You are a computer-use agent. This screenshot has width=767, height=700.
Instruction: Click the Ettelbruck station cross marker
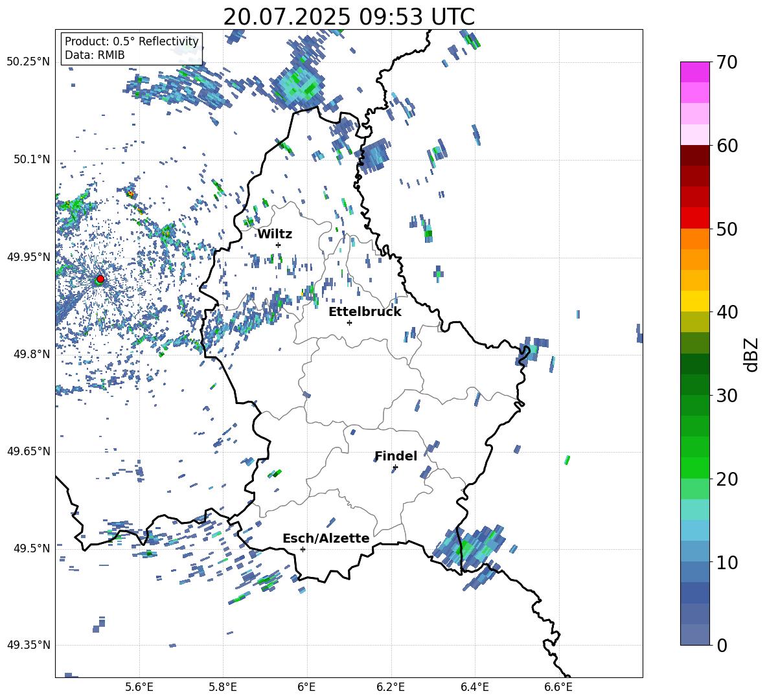tap(349, 322)
